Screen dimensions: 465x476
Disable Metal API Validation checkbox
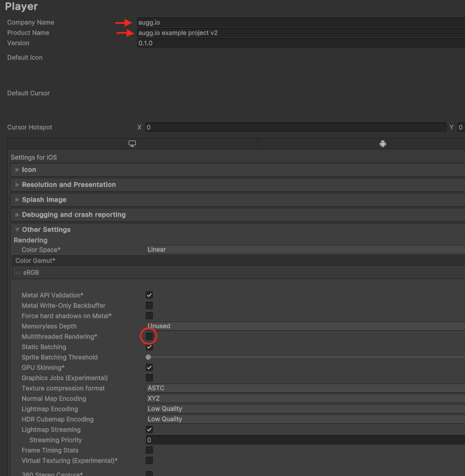[149, 295]
